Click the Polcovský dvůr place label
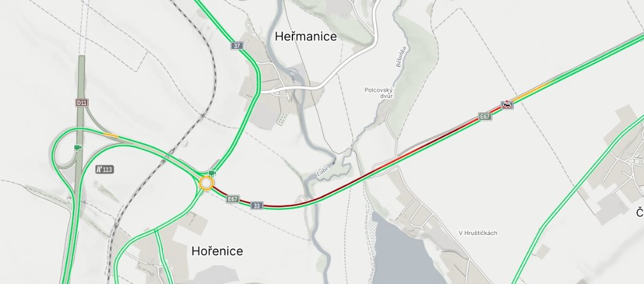 coord(379,93)
